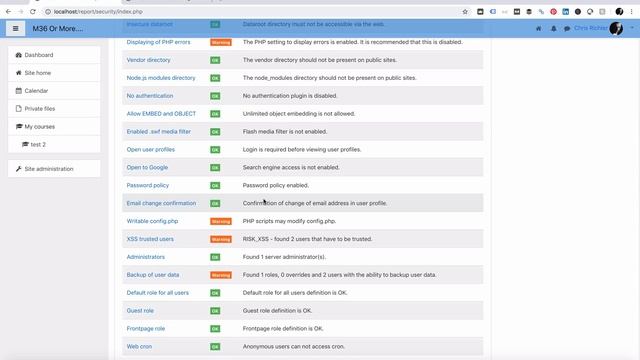Click the site info icon before localhost URL
The width and height of the screenshot is (640, 360).
pos(48,12)
